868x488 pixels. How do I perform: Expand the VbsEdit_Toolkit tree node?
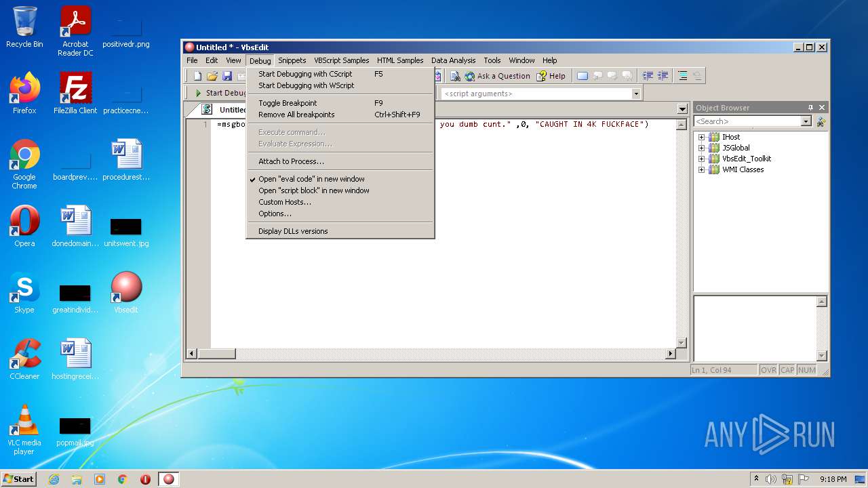[x=702, y=159]
